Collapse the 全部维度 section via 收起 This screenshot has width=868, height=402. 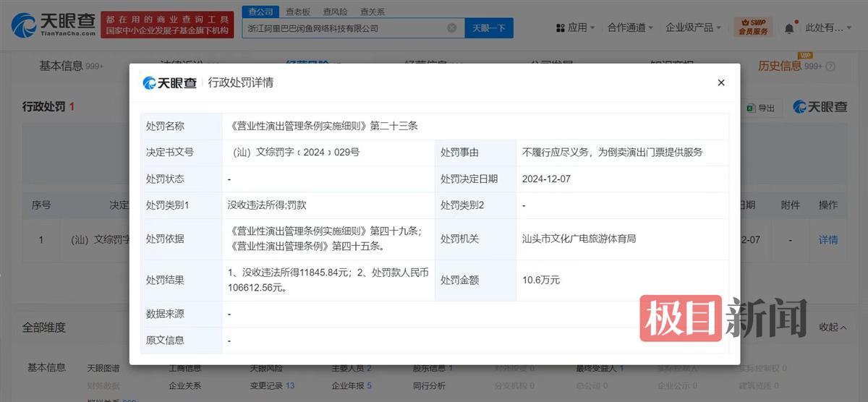pos(833,327)
